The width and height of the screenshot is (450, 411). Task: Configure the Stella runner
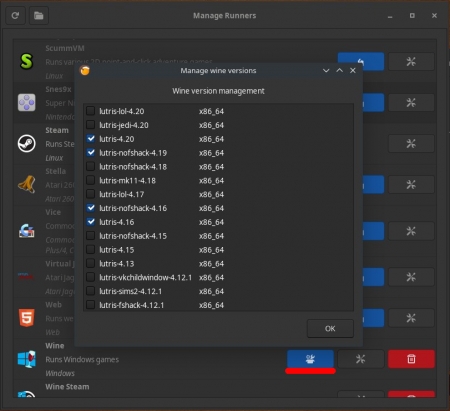tap(411, 184)
